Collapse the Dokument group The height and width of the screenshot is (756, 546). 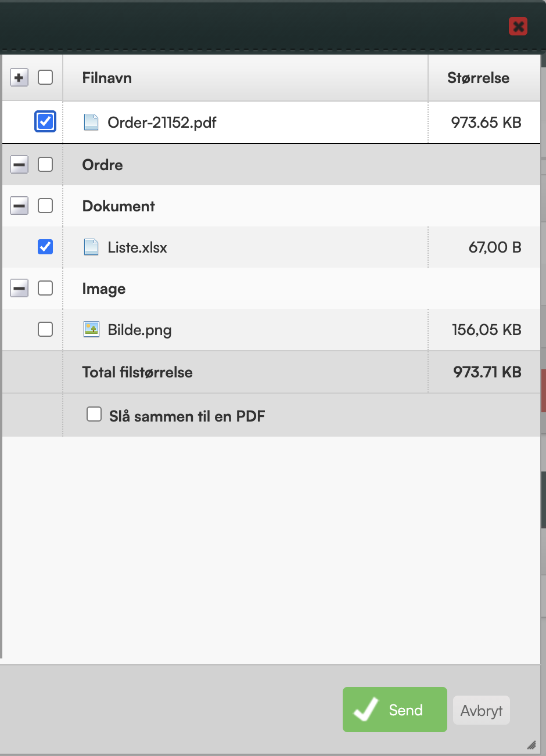(x=19, y=206)
